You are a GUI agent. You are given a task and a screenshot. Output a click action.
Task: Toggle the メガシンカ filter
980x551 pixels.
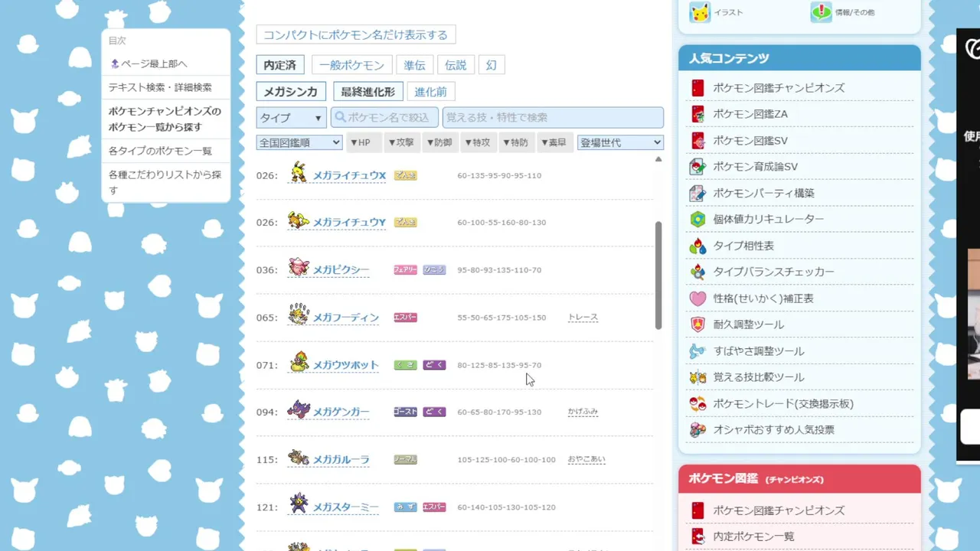(291, 92)
